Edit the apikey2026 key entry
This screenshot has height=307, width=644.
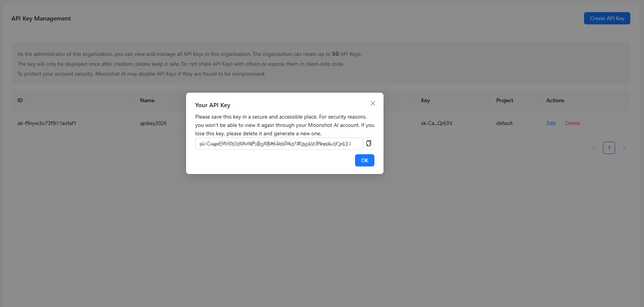[x=551, y=123]
